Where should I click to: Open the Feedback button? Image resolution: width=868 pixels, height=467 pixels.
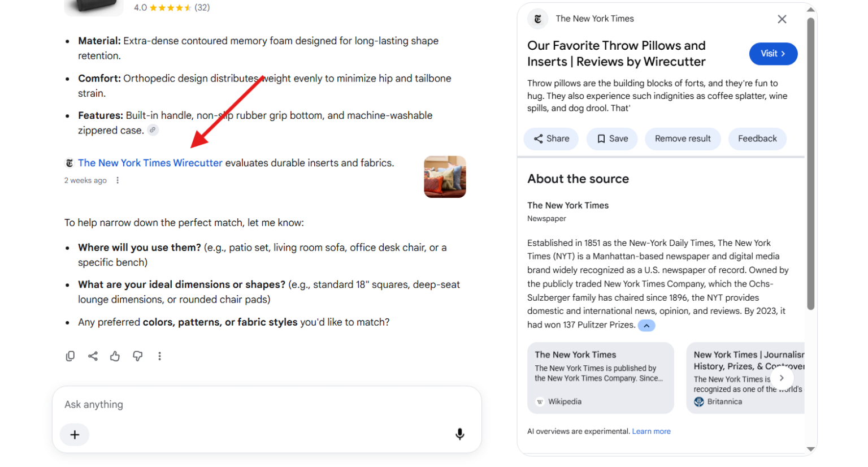tap(757, 139)
